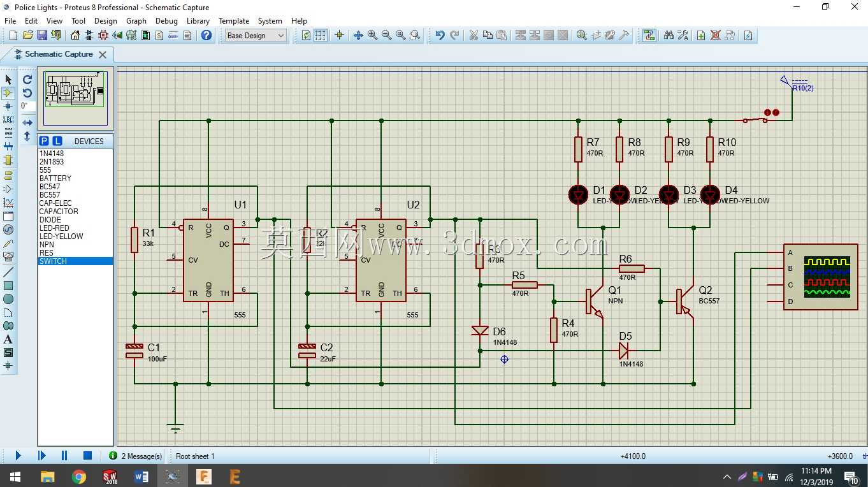The image size is (868, 487).
Task: Open the Debug menu
Action: click(166, 21)
